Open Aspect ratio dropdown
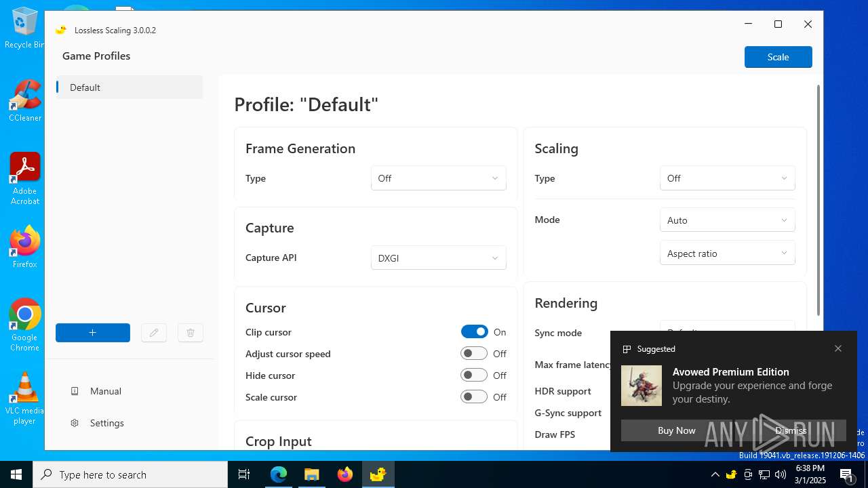The image size is (868, 488). [x=727, y=253]
